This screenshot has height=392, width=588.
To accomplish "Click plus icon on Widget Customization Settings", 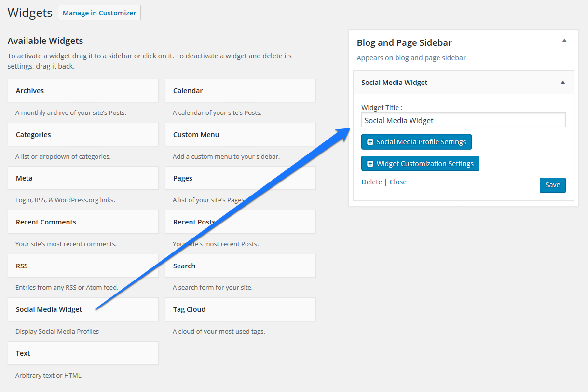I will 370,164.
